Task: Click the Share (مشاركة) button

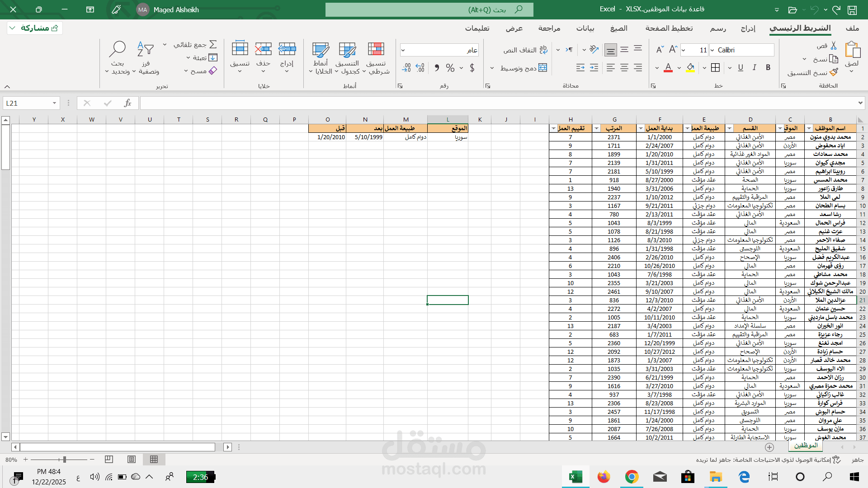Action: tap(35, 28)
